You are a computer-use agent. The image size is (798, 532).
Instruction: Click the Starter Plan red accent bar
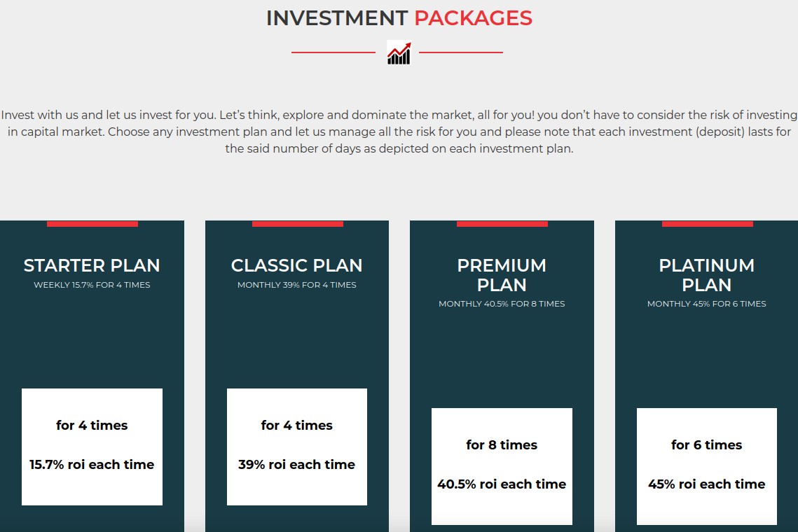pos(92,224)
